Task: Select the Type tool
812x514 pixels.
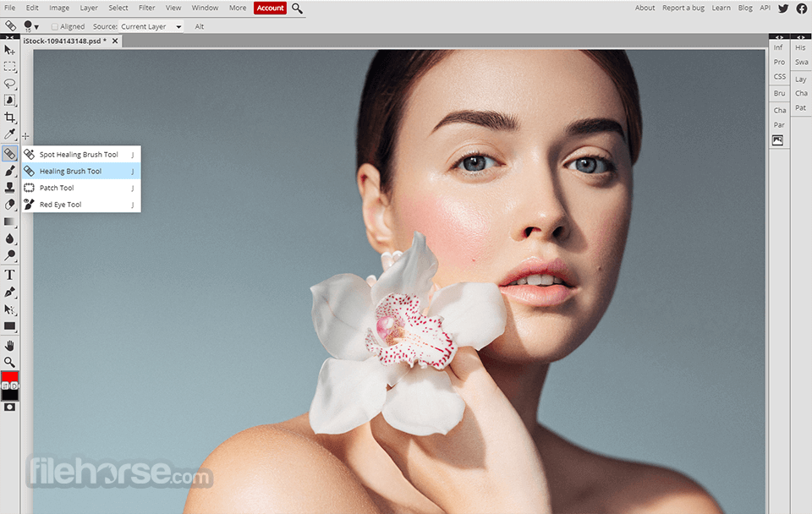Action: (9, 275)
